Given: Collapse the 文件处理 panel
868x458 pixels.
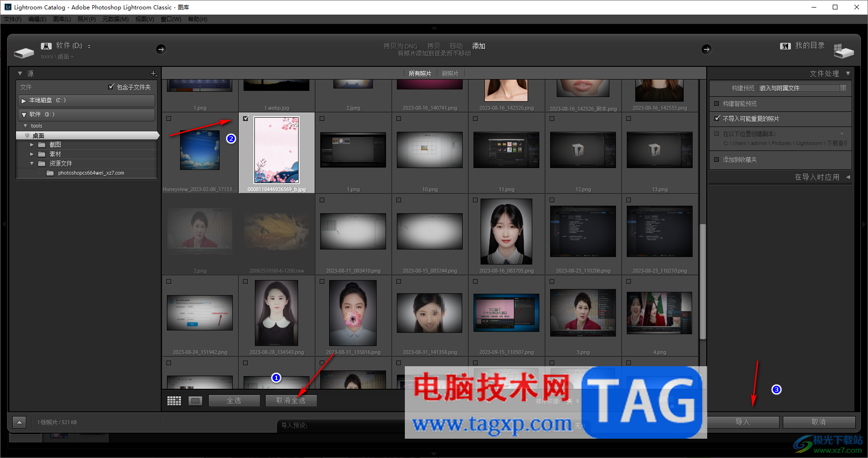Looking at the screenshot, I should [x=848, y=73].
